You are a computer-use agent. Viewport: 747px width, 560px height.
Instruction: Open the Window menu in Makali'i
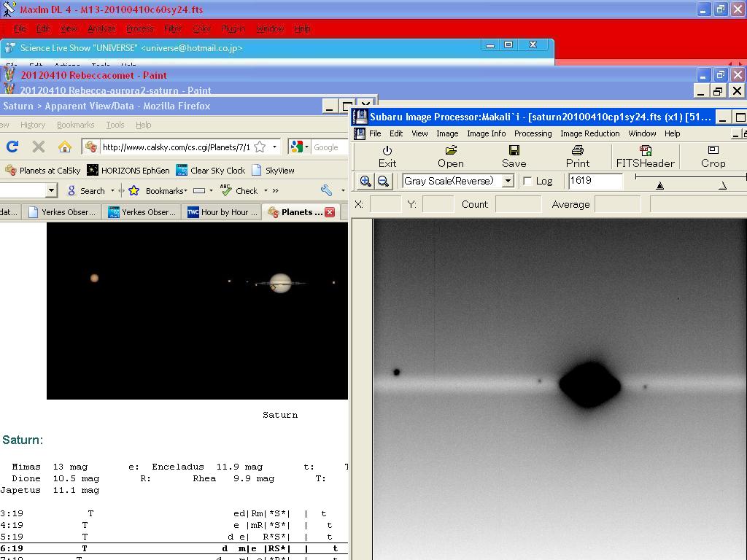(642, 134)
